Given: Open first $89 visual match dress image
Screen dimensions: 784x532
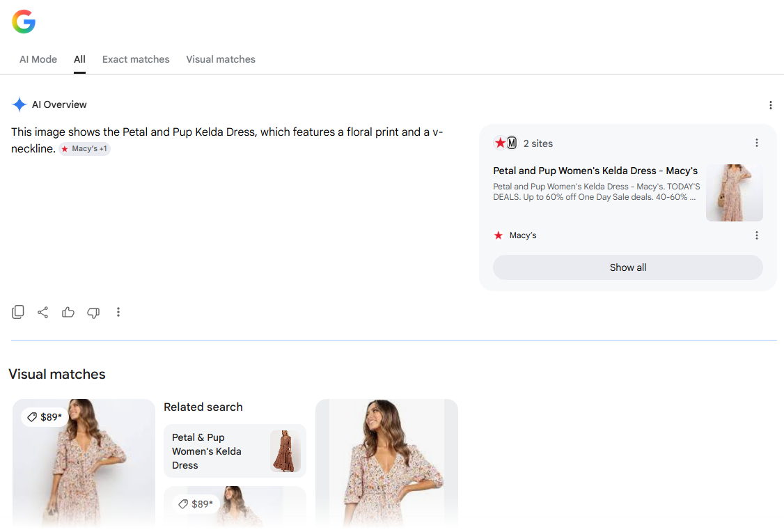Looking at the screenshot, I should [84, 463].
